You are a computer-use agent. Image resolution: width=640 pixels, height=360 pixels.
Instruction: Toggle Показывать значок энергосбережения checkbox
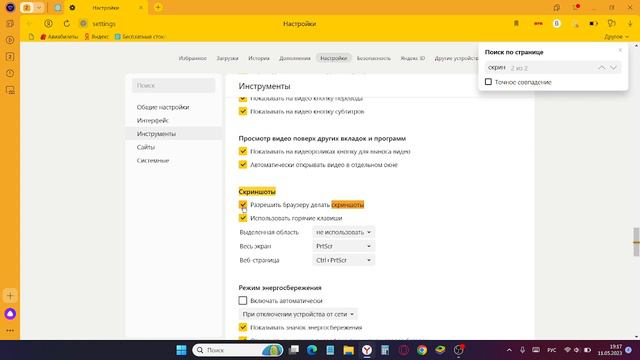click(243, 327)
